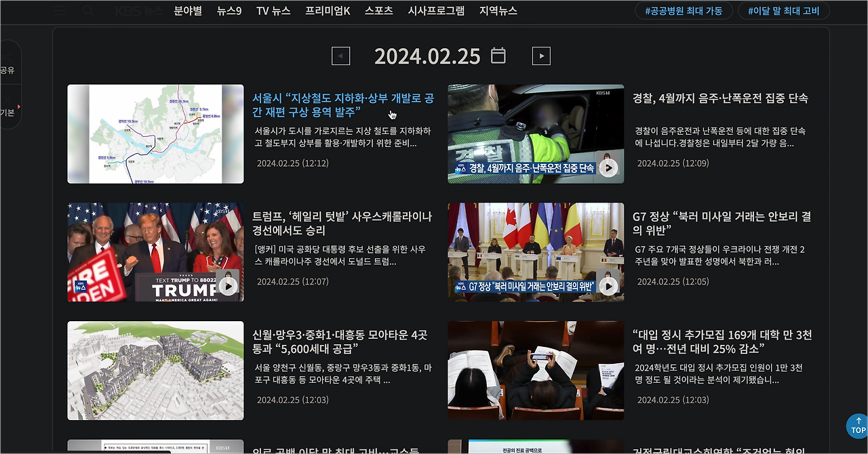The image size is (868, 454).
Task: Click 서울시가 도시를 가로지르는 article summary
Action: tap(343, 137)
